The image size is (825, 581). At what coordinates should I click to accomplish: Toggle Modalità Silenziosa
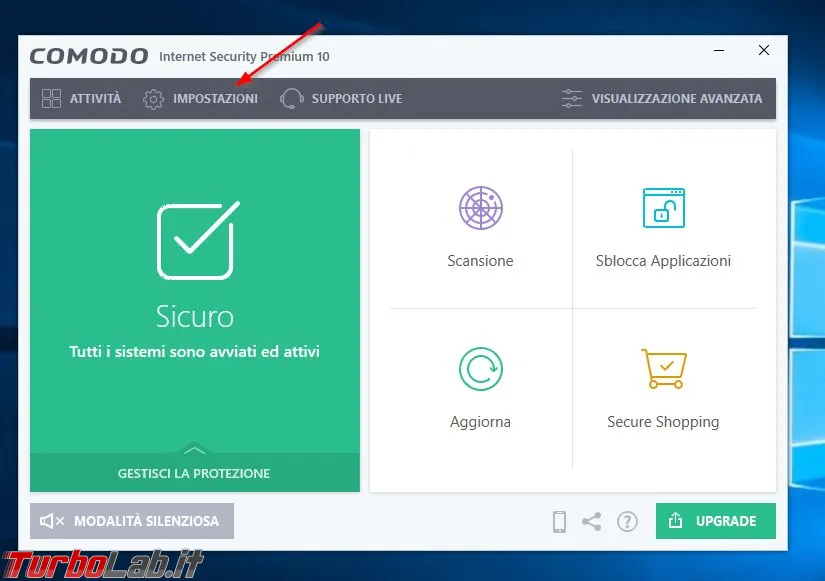pos(132,521)
